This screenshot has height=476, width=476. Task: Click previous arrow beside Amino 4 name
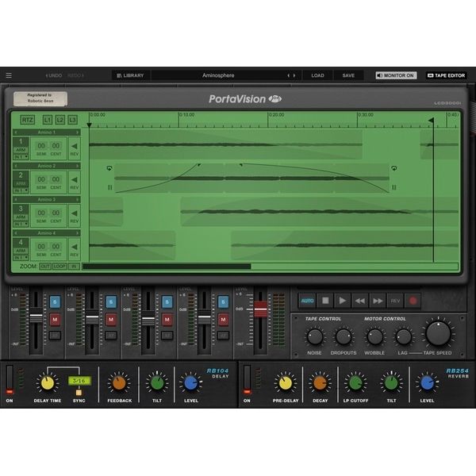pyautogui.click(x=16, y=232)
